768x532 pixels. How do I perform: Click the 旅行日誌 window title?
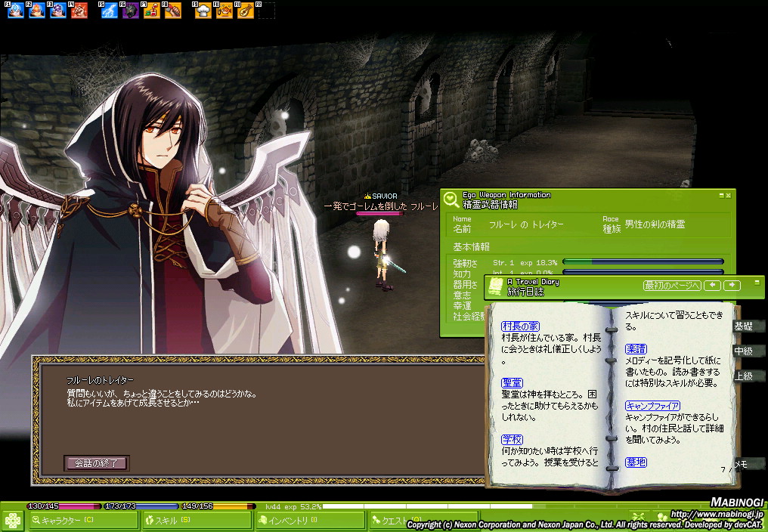tap(525, 292)
